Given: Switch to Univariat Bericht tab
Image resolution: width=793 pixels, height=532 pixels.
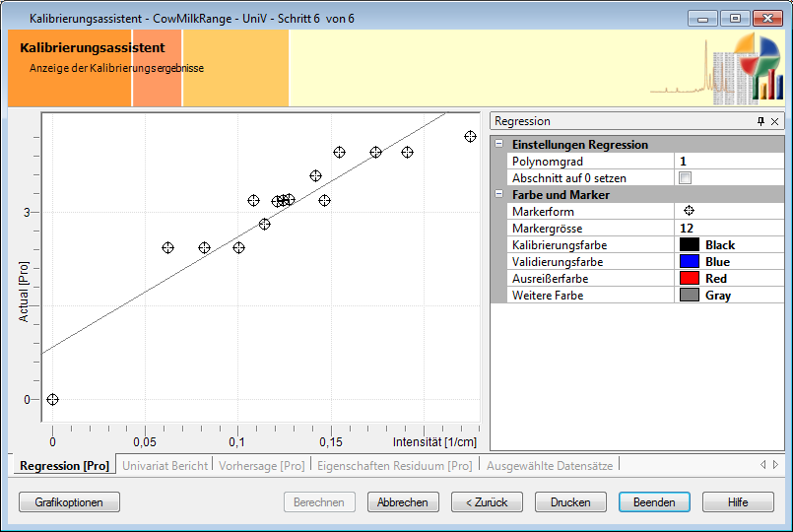Looking at the screenshot, I should (165, 465).
